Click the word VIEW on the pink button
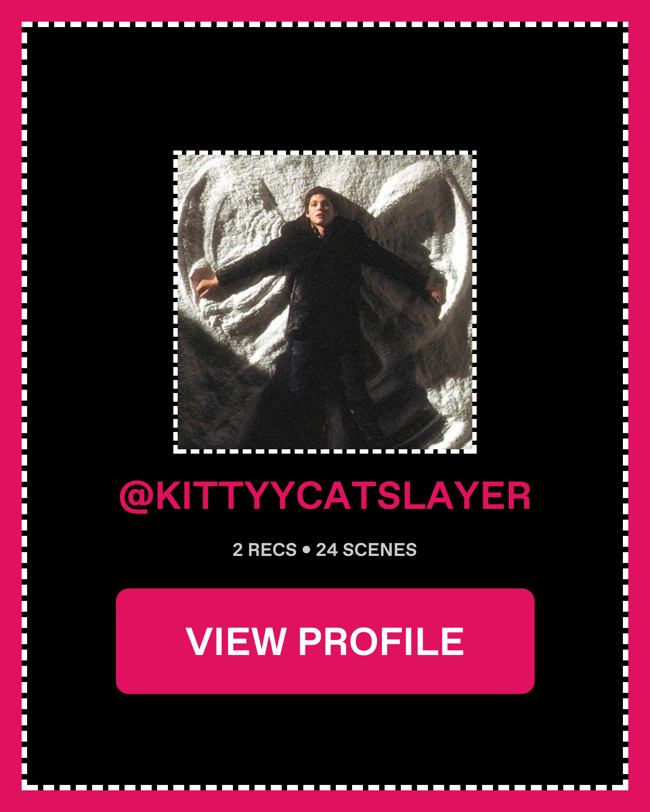650x812 pixels. pyautogui.click(x=236, y=641)
